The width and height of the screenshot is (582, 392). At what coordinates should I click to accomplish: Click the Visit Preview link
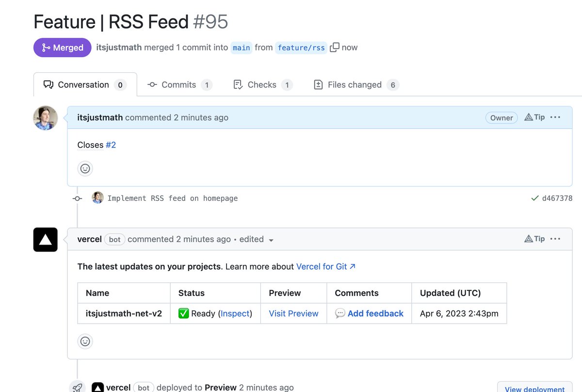[294, 313]
